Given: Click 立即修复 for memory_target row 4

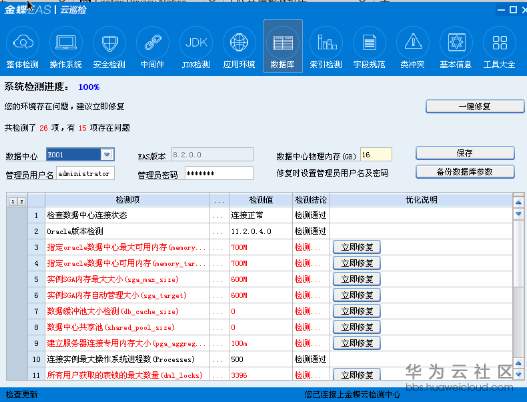Looking at the screenshot, I should coord(357,263).
